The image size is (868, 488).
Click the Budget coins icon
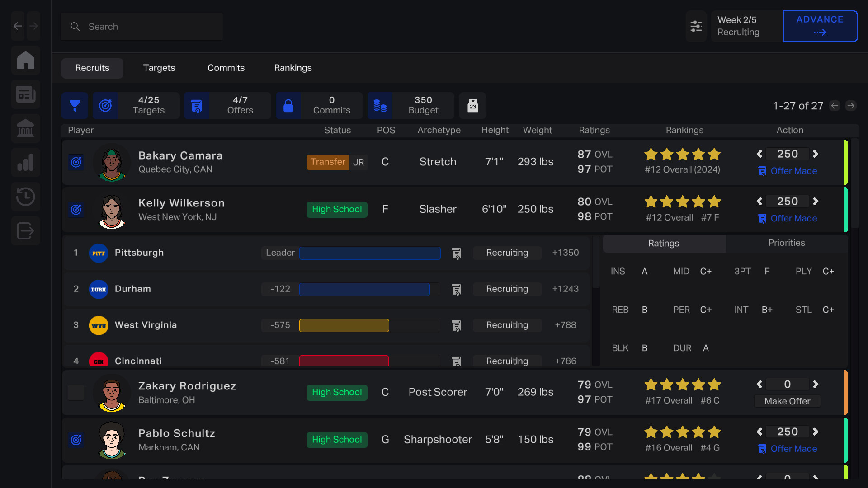coord(380,106)
